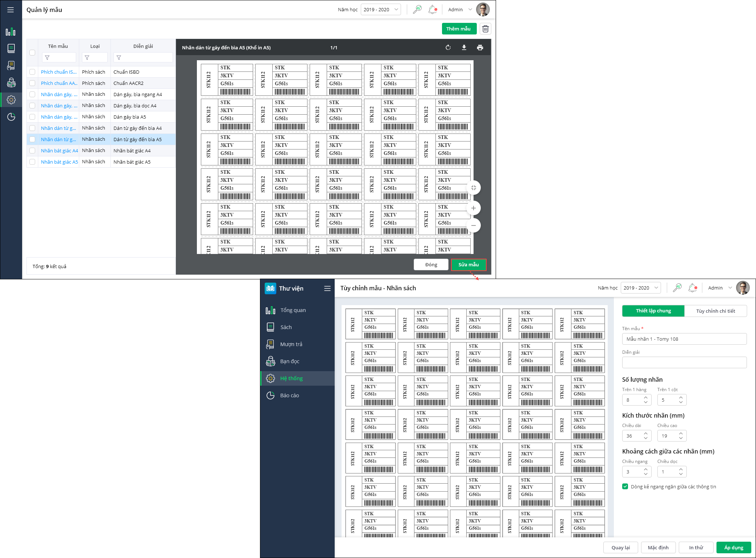
Task: Rotate the preview using the rotate icon
Action: click(448, 48)
